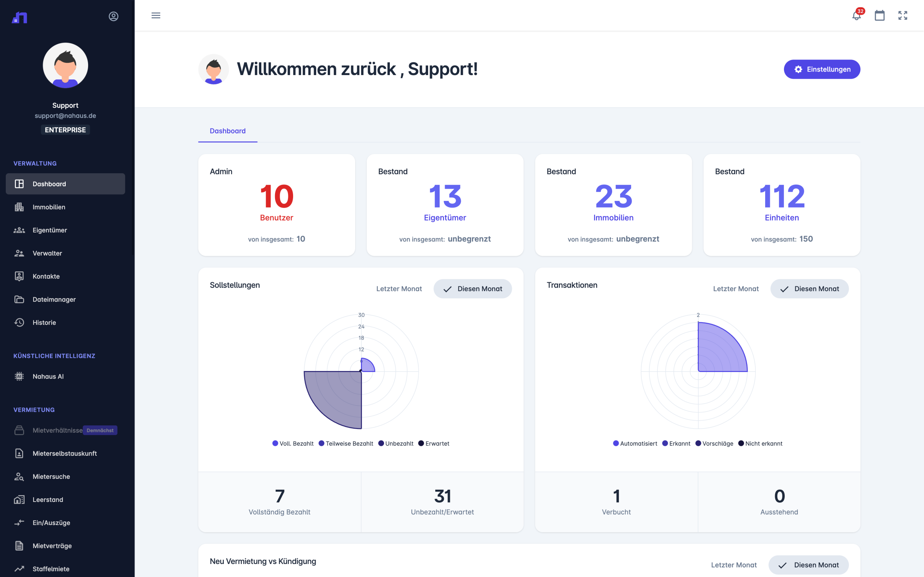Image resolution: width=924 pixels, height=577 pixels.
Task: Click the Erkannt legend color dot
Action: [x=665, y=443]
